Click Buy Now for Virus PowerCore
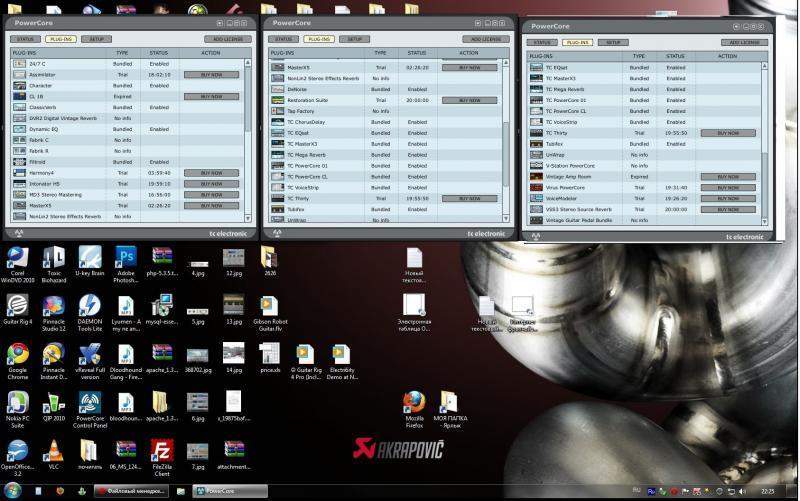The image size is (800, 501). coord(727,187)
